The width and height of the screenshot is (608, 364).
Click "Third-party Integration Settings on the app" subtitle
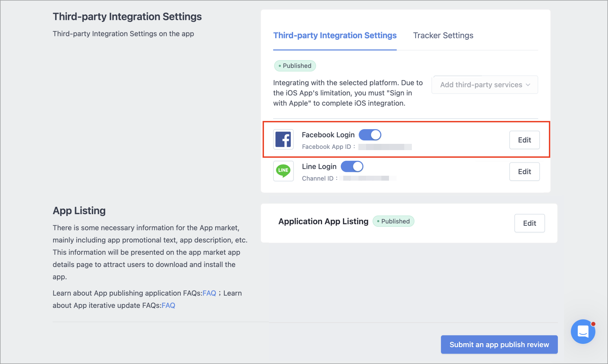(x=123, y=34)
